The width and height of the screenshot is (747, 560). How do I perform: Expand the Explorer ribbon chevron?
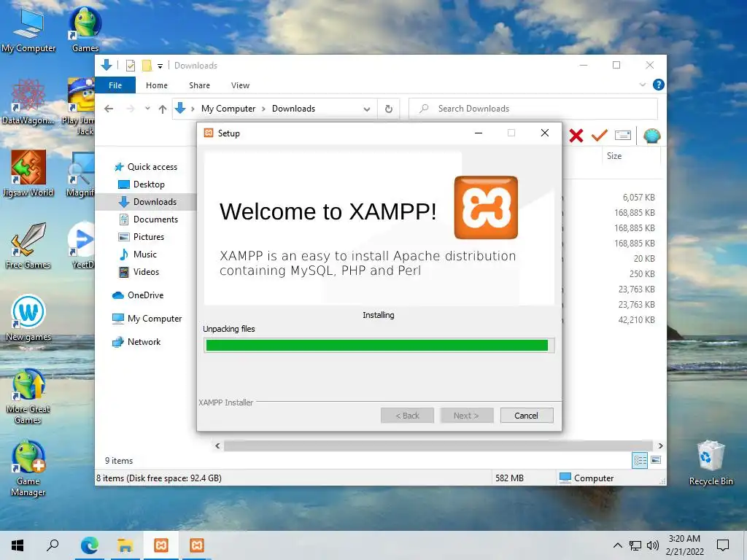tap(643, 85)
